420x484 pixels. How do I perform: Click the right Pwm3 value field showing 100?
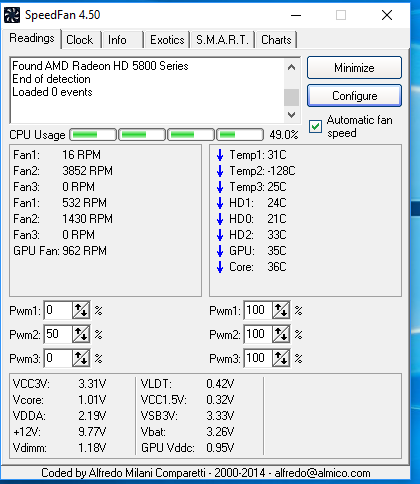(x=258, y=358)
